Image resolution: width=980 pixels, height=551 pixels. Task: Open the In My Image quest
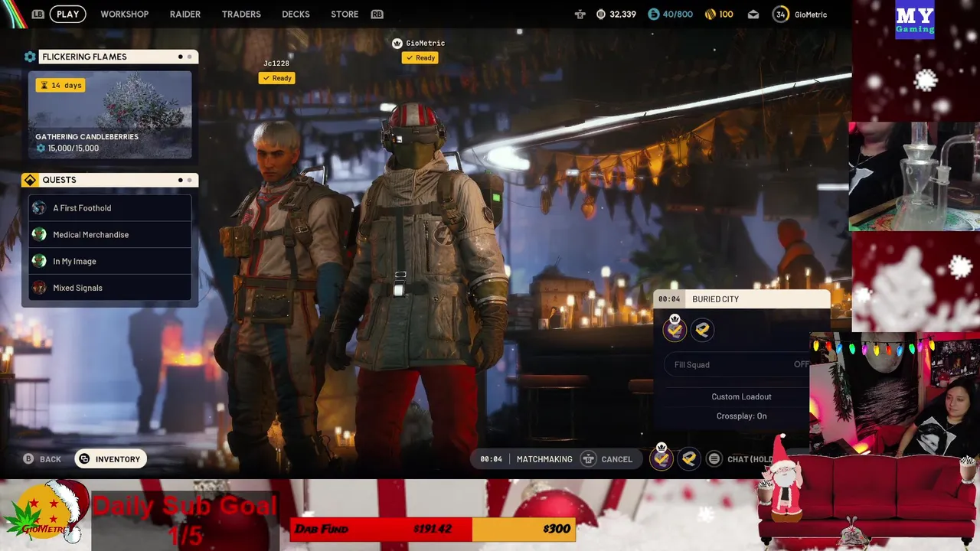pos(110,261)
